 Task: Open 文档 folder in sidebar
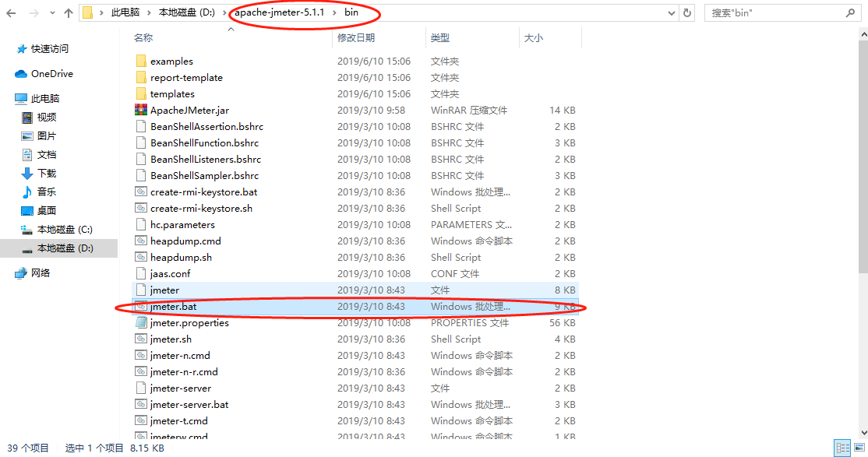pos(47,154)
